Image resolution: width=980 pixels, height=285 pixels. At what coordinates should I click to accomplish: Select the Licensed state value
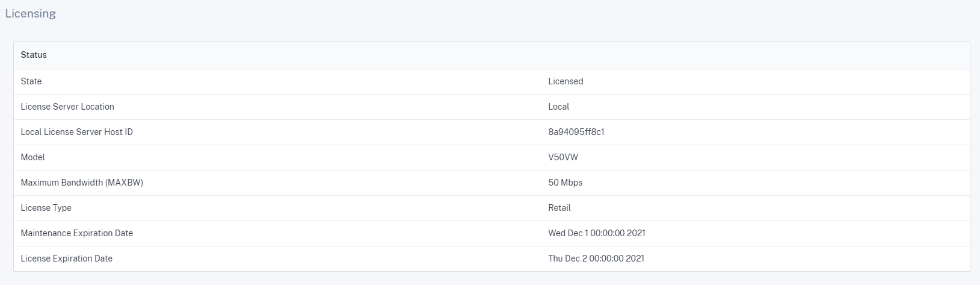[566, 81]
